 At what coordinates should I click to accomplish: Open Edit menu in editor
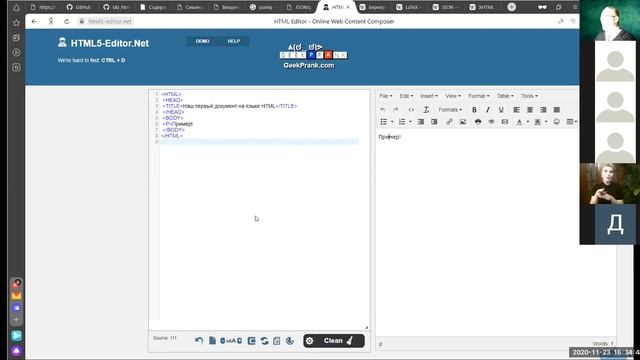[x=406, y=96]
